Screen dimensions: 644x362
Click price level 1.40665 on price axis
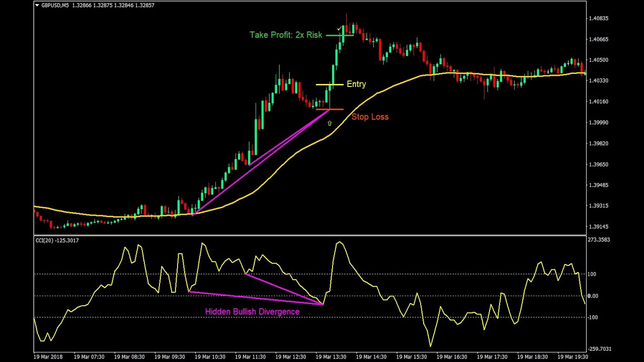[598, 39]
